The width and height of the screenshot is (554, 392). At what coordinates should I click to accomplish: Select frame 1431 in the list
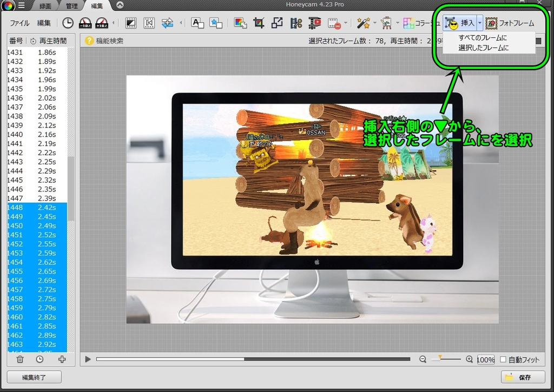tap(37, 52)
